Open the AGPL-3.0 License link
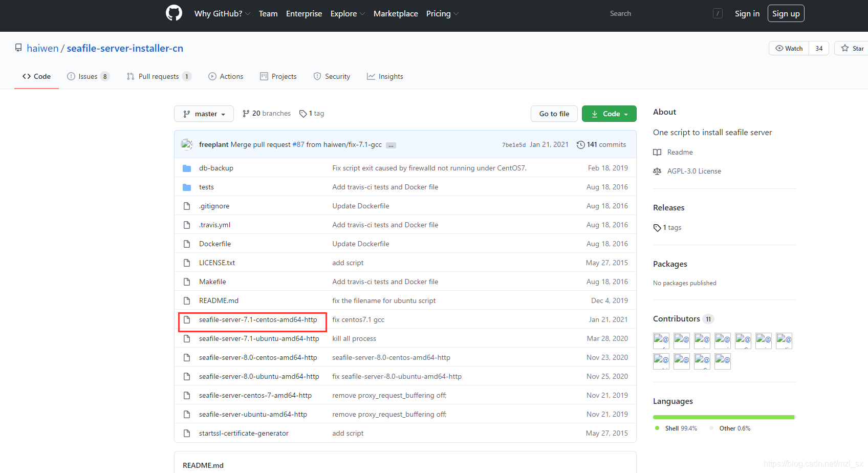Screen dimensions: 868x473 pyautogui.click(x=694, y=171)
